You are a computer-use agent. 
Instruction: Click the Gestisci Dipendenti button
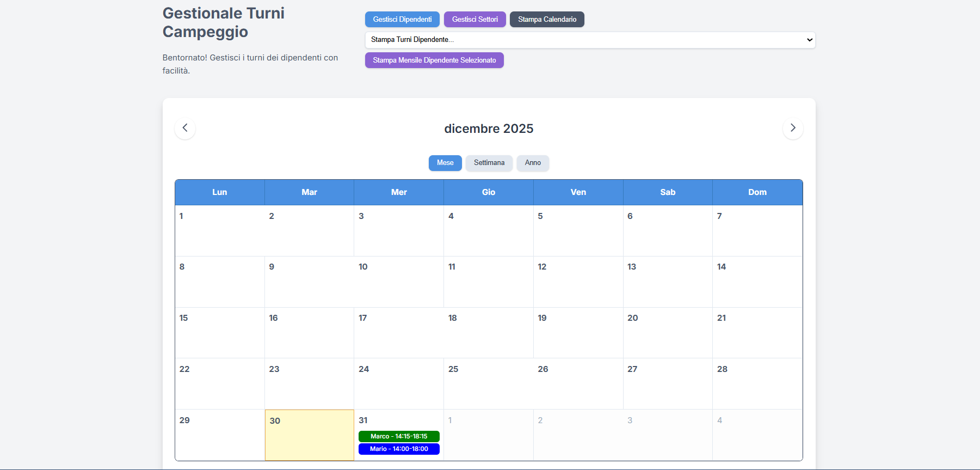(402, 19)
